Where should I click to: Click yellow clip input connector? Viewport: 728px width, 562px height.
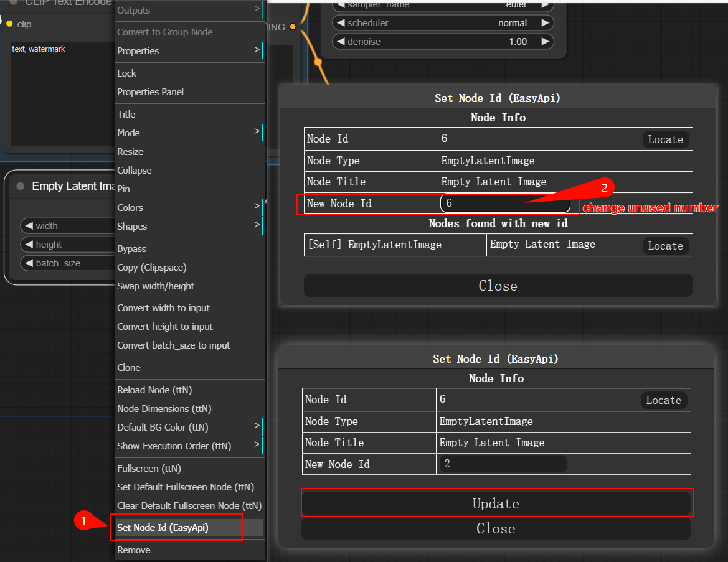tap(9, 24)
